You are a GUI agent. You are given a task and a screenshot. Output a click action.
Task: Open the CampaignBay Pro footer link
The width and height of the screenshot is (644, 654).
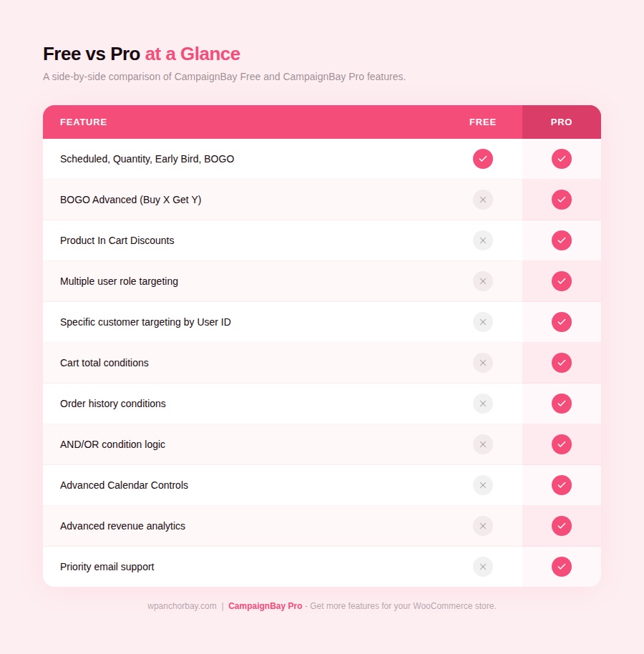click(x=265, y=606)
